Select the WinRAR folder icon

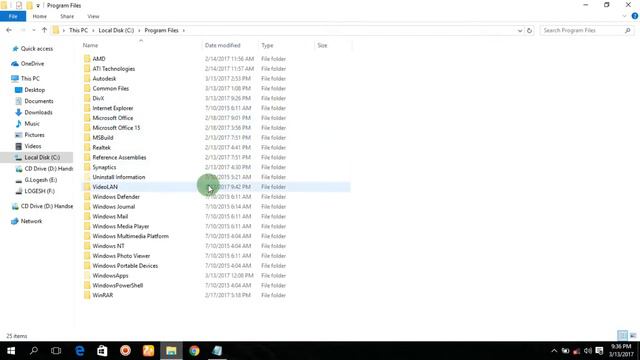click(x=87, y=295)
